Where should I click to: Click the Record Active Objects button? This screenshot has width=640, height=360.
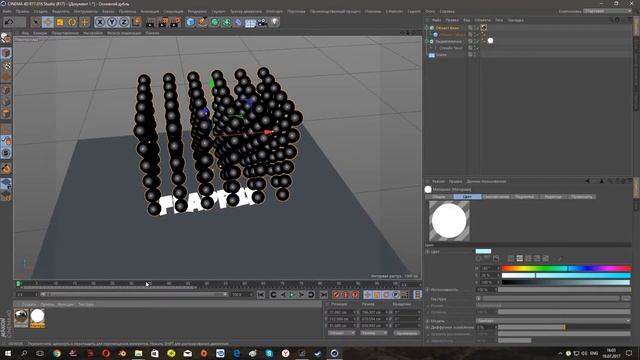(x=336, y=294)
